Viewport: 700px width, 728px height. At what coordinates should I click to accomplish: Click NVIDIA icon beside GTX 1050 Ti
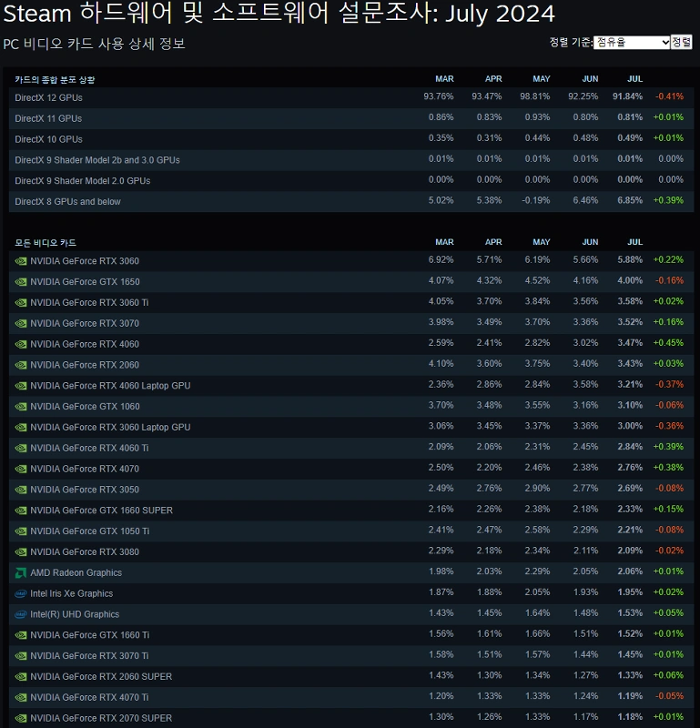pos(20,531)
